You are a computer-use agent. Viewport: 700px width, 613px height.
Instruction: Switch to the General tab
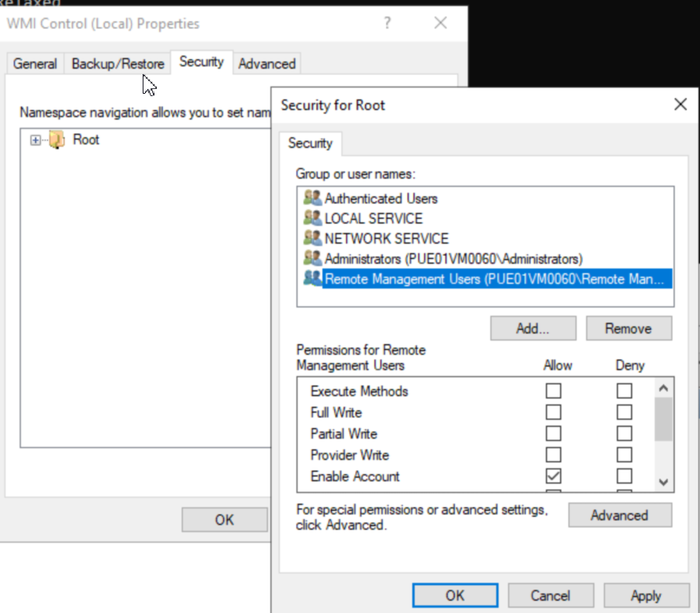(34, 63)
